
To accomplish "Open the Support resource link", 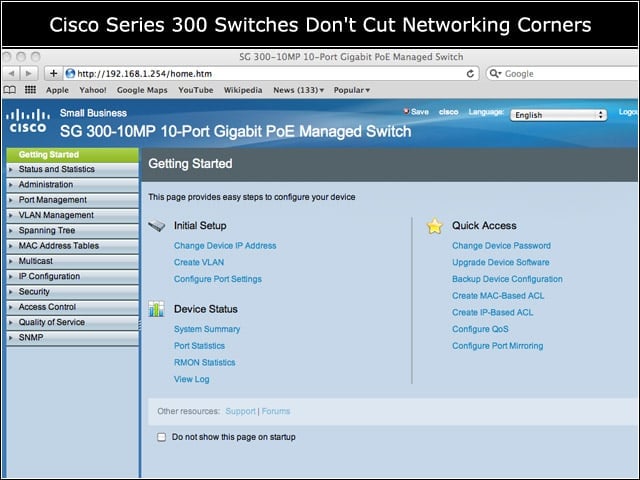I will (240, 411).
